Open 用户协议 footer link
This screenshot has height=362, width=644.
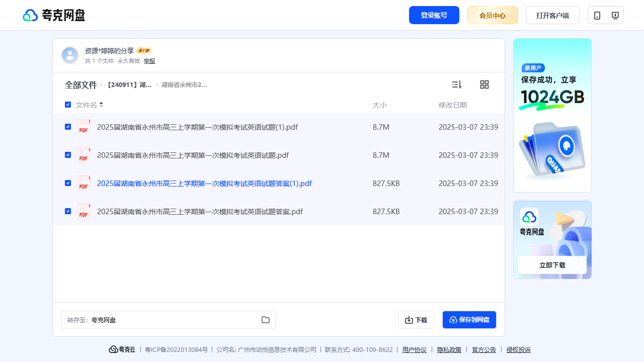(415, 350)
